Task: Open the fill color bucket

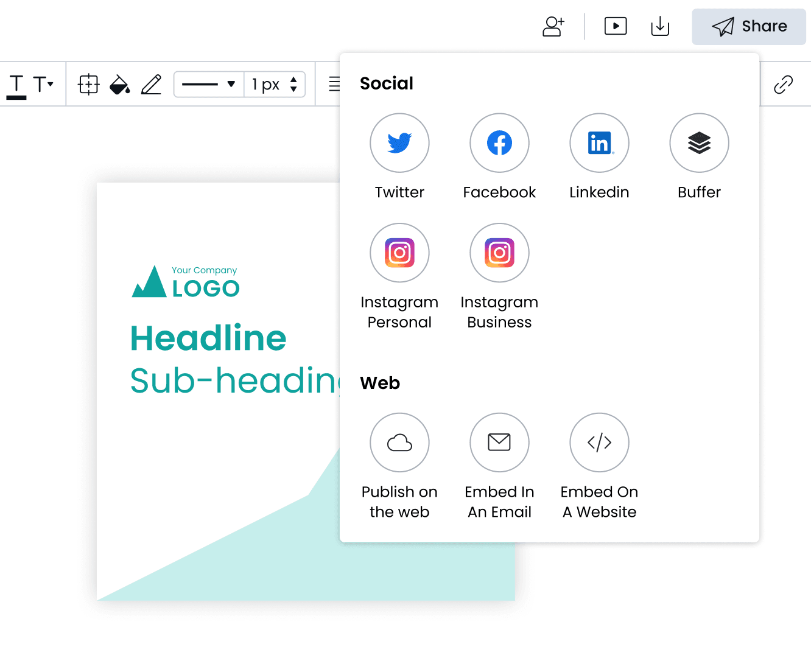Action: (x=119, y=84)
